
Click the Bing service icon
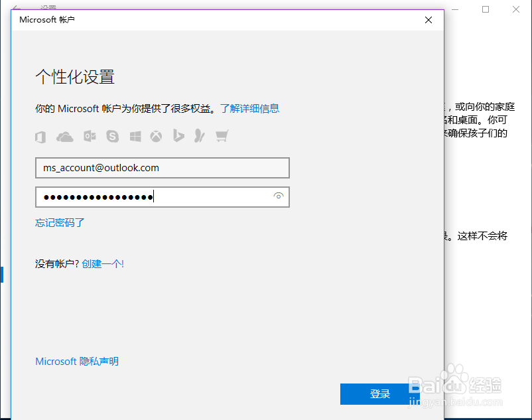pyautogui.click(x=178, y=135)
